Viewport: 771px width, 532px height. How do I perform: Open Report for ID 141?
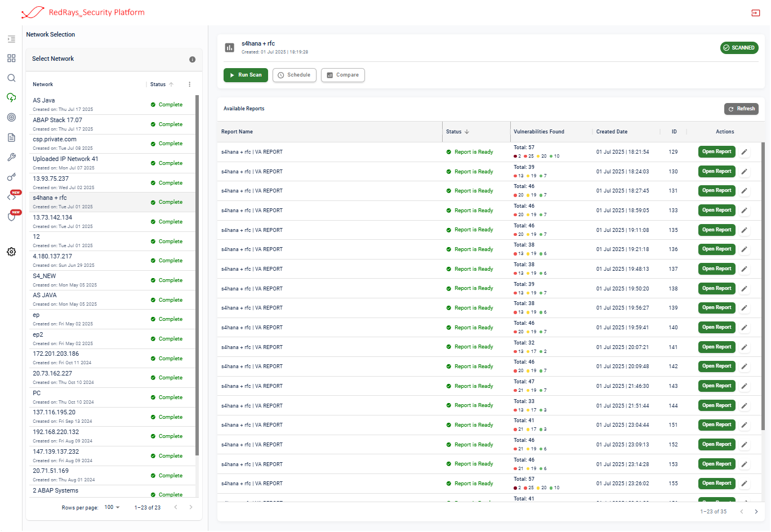click(x=716, y=347)
